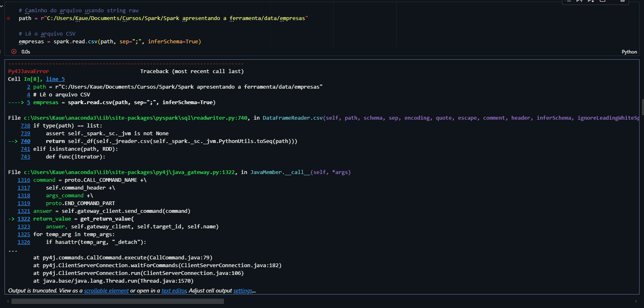Open In[8] cell reference in traceback
The height and width of the screenshot is (308, 644).
coord(31,79)
